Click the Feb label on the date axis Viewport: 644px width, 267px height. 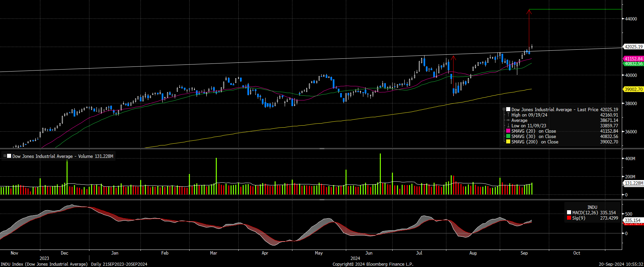point(165,253)
